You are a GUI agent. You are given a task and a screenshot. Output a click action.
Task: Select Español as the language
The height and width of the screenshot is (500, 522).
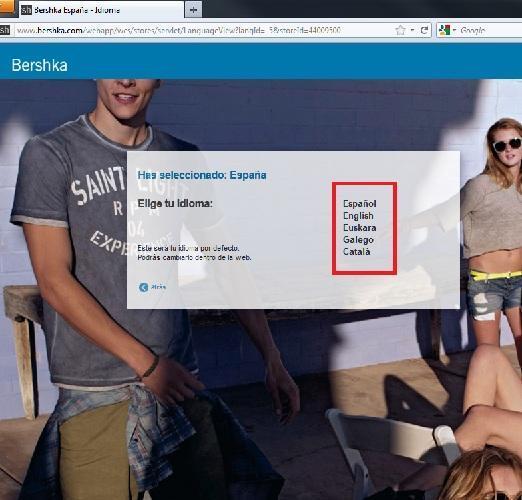point(360,204)
